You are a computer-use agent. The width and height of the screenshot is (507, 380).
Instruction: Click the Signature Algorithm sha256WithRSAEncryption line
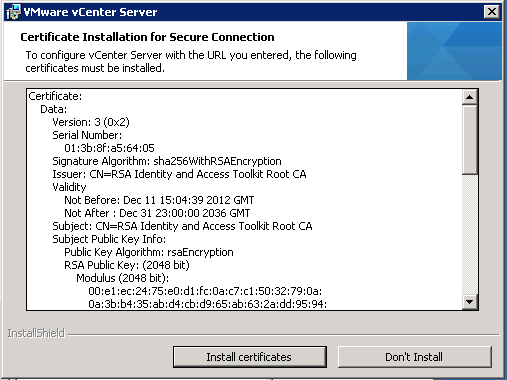[167, 161]
